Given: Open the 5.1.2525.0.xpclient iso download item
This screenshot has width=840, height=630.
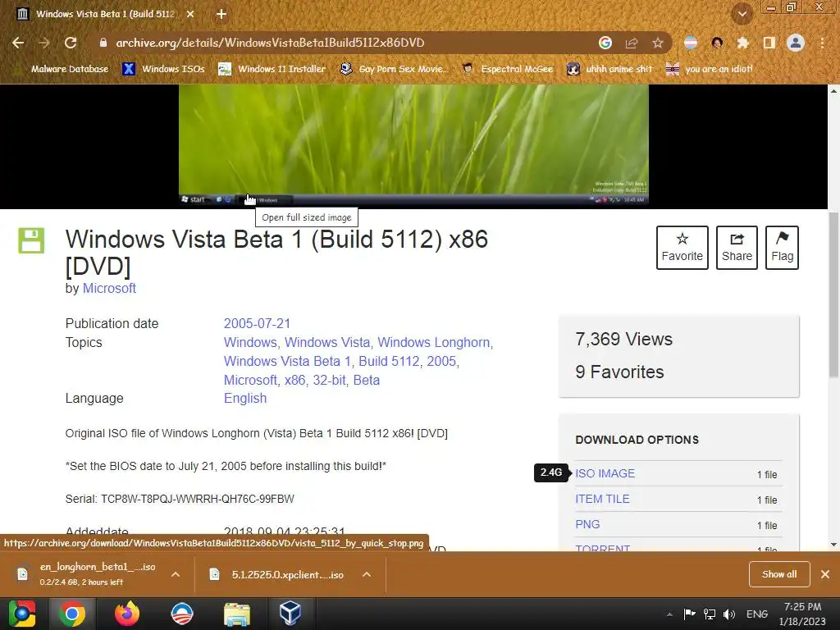Looking at the screenshot, I should pyautogui.click(x=280, y=574).
